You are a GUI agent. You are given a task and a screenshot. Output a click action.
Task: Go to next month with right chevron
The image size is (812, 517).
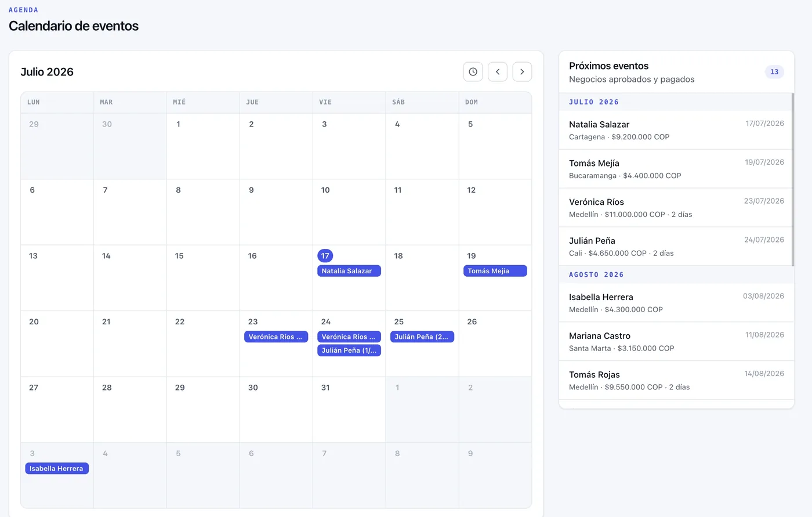pyautogui.click(x=522, y=72)
